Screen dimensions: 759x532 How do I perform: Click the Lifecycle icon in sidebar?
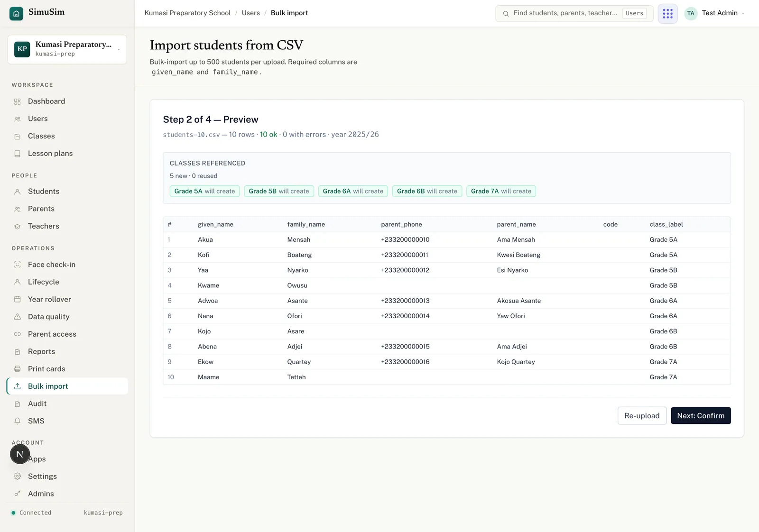point(18,282)
